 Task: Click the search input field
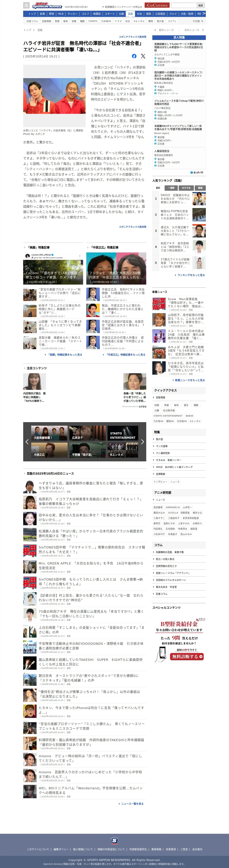click(184, 5)
